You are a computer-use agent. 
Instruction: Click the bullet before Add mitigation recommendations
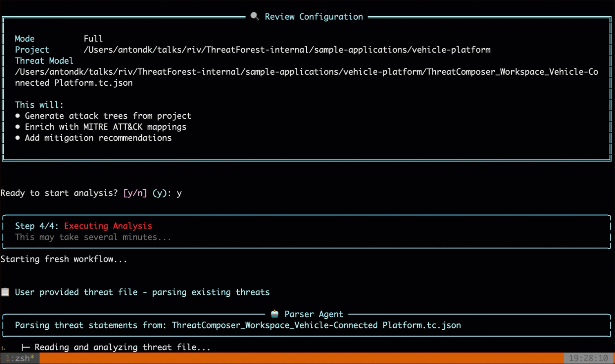coord(18,138)
